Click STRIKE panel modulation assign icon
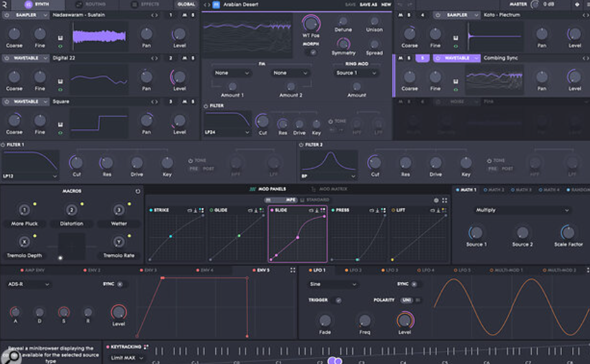The image size is (590, 364). [201, 210]
